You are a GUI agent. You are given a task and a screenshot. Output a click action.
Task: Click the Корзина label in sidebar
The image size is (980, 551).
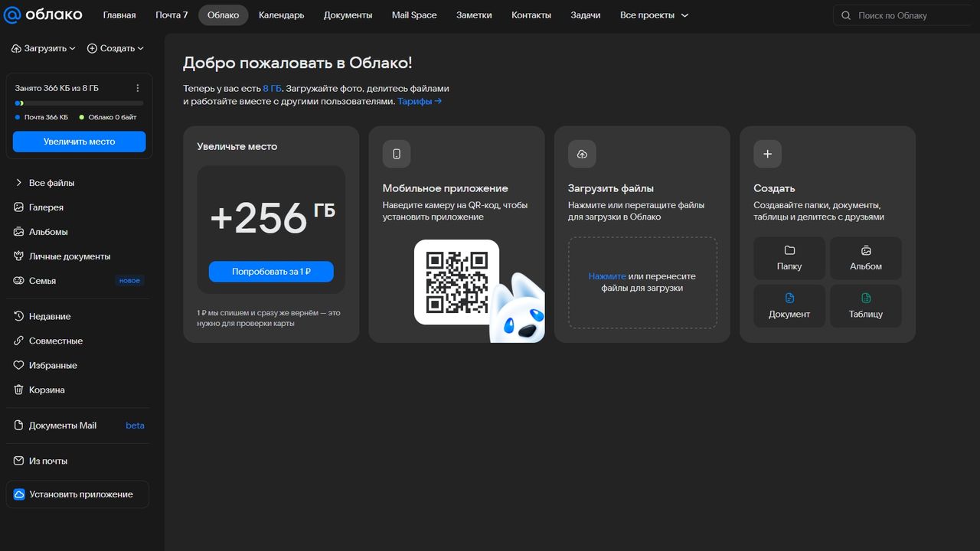click(x=47, y=390)
